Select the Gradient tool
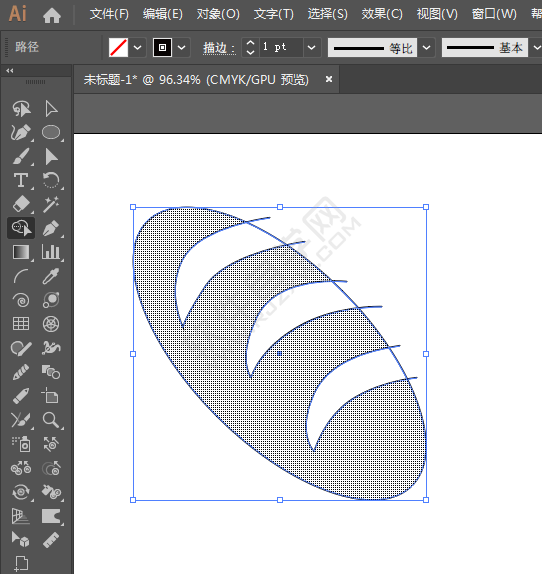Viewport: 542px width, 574px height. coord(21,252)
